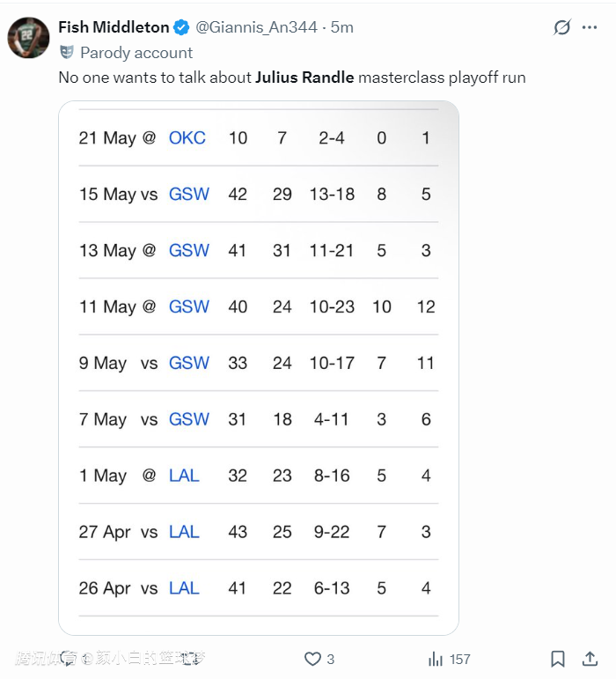This screenshot has width=616, height=679.
Task: Click LAL link in the 26 Apr row
Action: 184,588
